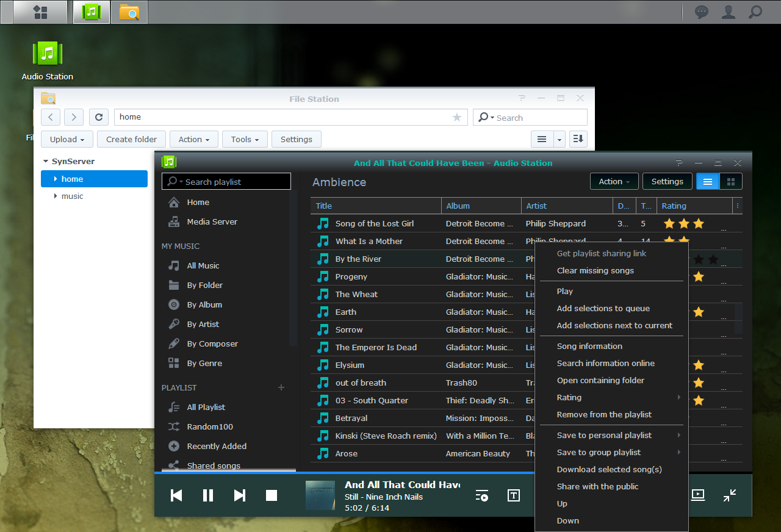The height and width of the screenshot is (532, 781).
Task: Open Audio Station Settings
Action: click(668, 181)
